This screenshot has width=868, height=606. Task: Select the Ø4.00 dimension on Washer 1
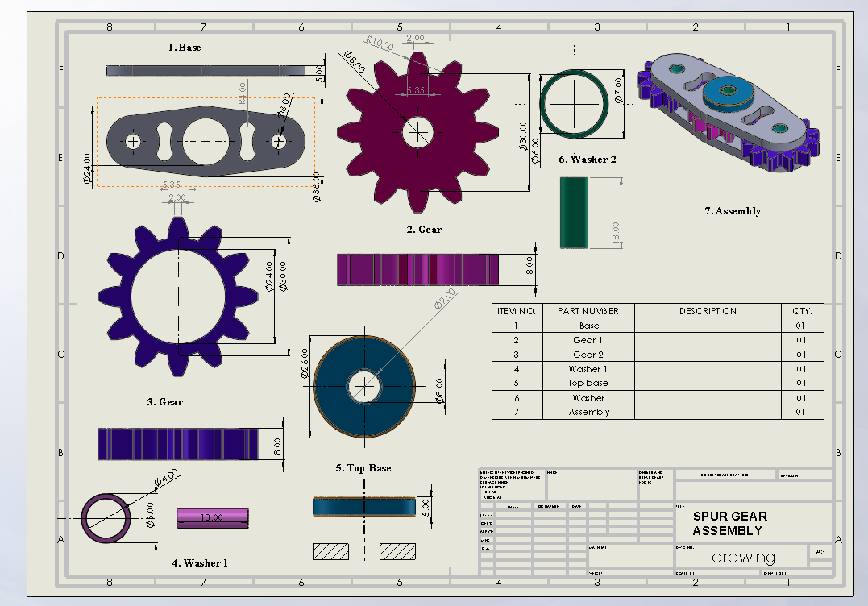click(x=166, y=479)
